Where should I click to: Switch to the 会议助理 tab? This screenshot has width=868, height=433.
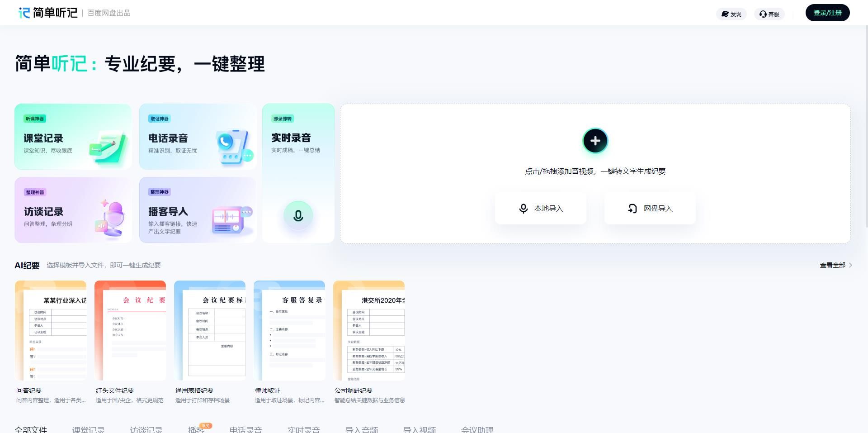click(477, 429)
